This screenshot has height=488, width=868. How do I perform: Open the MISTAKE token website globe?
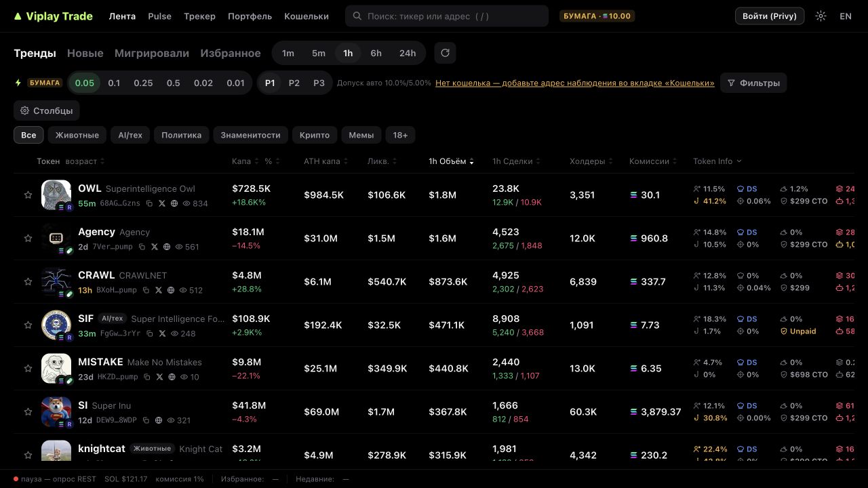[x=172, y=377]
